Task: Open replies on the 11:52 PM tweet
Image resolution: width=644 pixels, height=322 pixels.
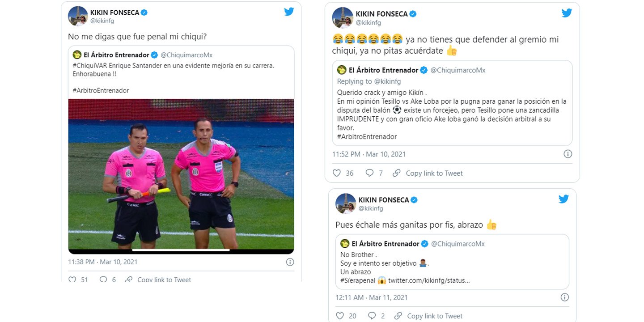Action: pos(370,173)
